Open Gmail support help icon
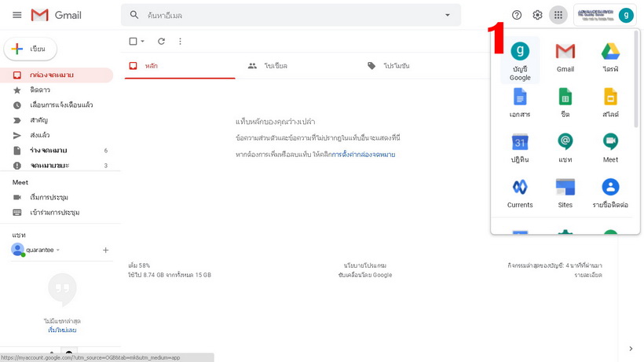This screenshot has height=362, width=644. (x=517, y=15)
